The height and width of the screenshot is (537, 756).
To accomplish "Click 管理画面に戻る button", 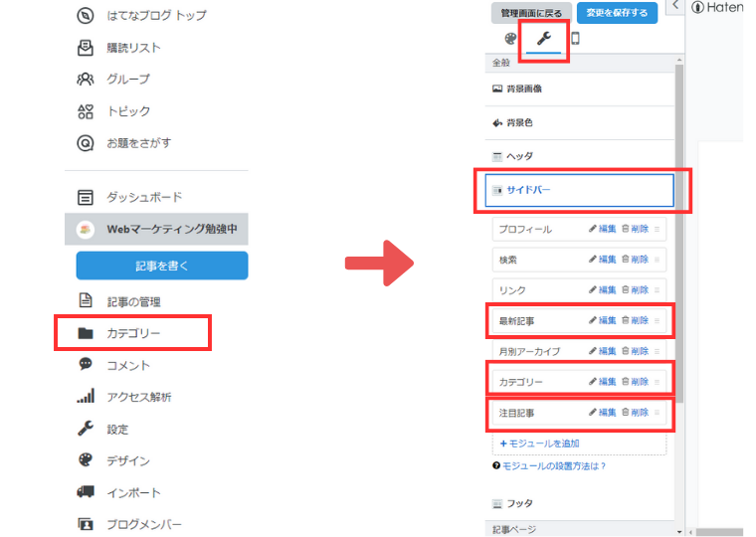I will click(x=531, y=13).
